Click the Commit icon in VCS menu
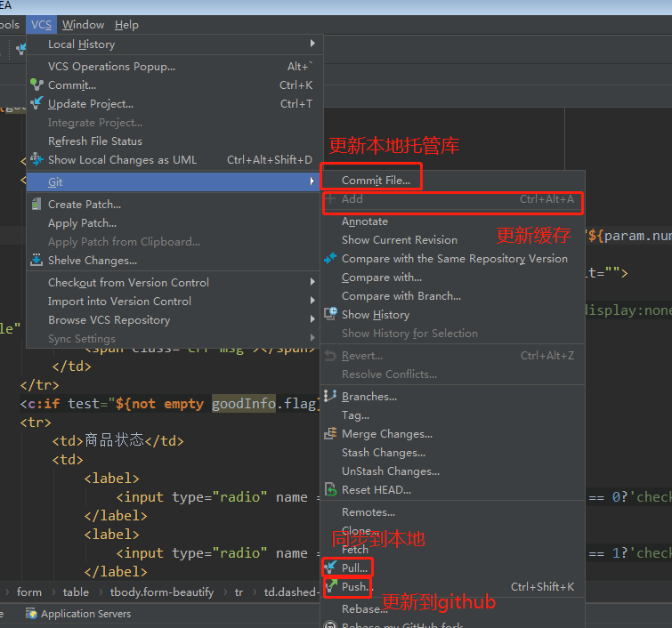This screenshot has height=628, width=672. (36, 85)
